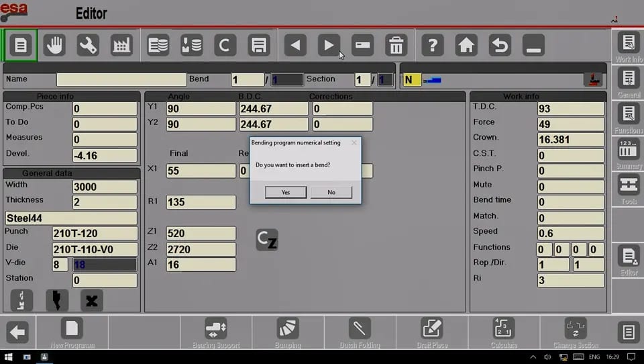Select the Bumping function
Viewport: 644px width, 364px height.
pyautogui.click(x=288, y=332)
